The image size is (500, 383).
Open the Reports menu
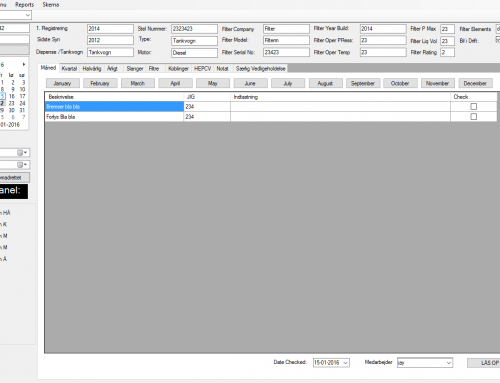24,5
